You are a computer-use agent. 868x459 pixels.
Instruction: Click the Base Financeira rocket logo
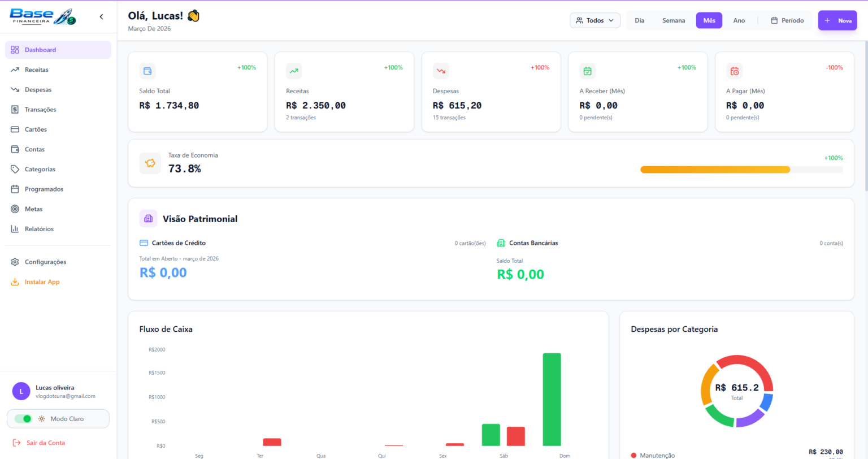click(x=43, y=16)
